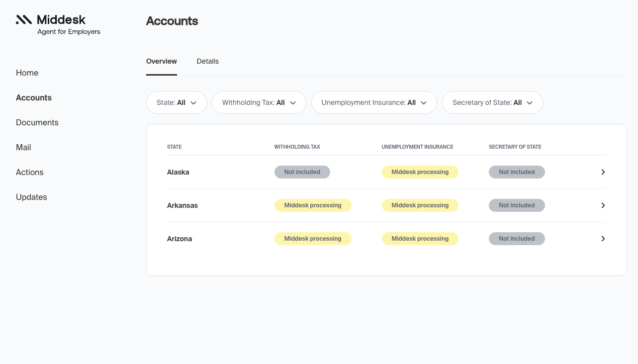
Task: Select the Alaska state name
Action: click(178, 172)
